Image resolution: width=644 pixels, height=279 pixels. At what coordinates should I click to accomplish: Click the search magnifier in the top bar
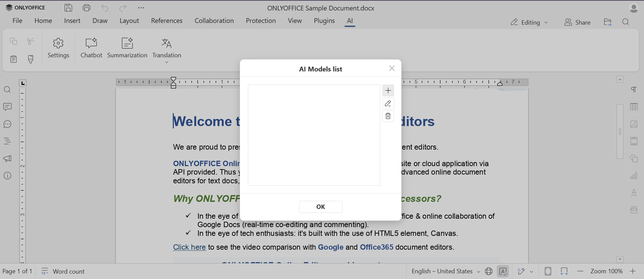point(626,22)
